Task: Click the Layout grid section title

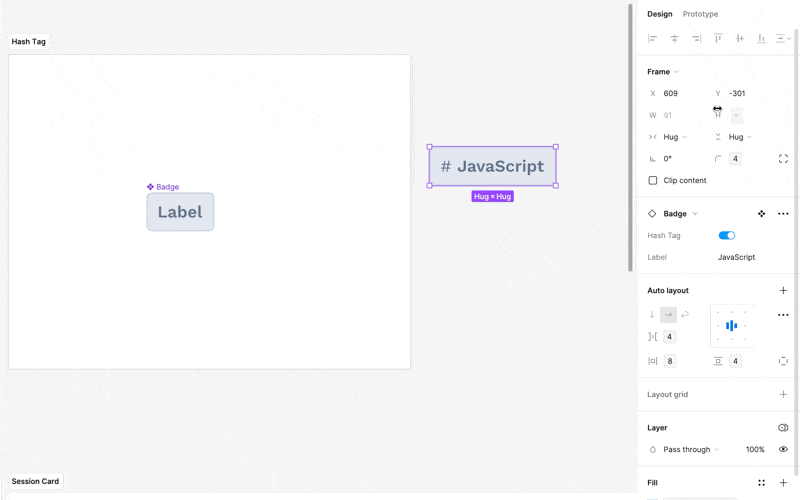Action: click(x=667, y=394)
